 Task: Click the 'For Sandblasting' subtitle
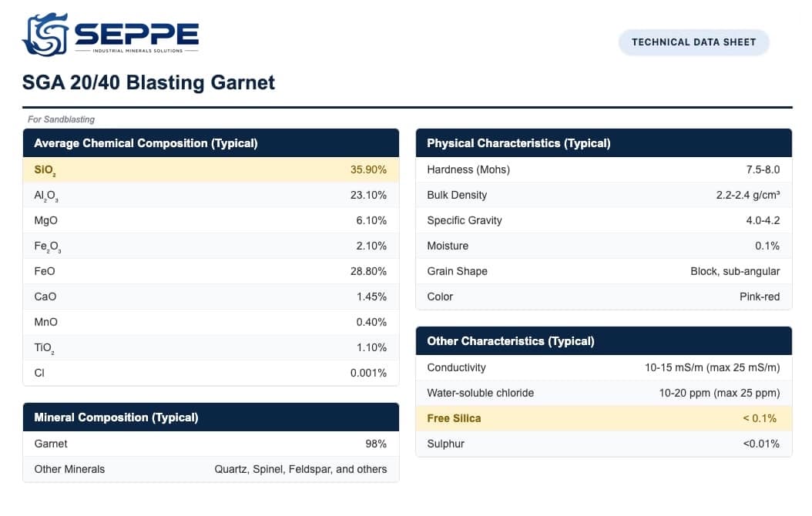coord(61,119)
